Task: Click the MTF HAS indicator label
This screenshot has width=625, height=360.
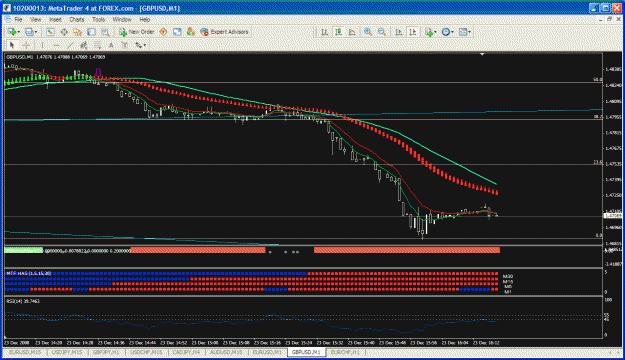Action: tap(29, 273)
